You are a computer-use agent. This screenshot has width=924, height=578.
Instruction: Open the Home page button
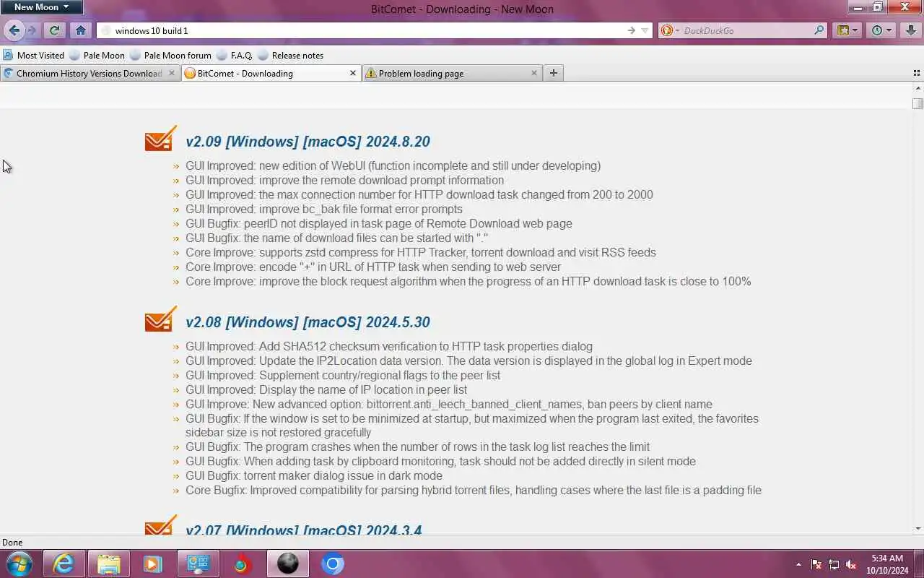click(x=80, y=30)
